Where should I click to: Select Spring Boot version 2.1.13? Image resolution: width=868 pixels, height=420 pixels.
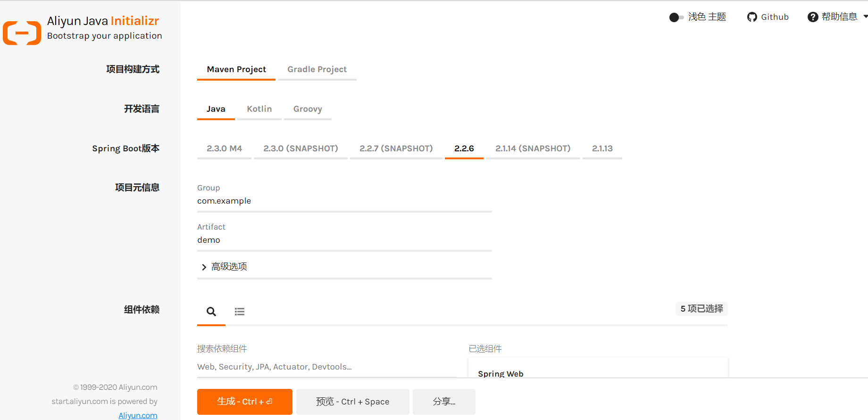[x=602, y=148]
